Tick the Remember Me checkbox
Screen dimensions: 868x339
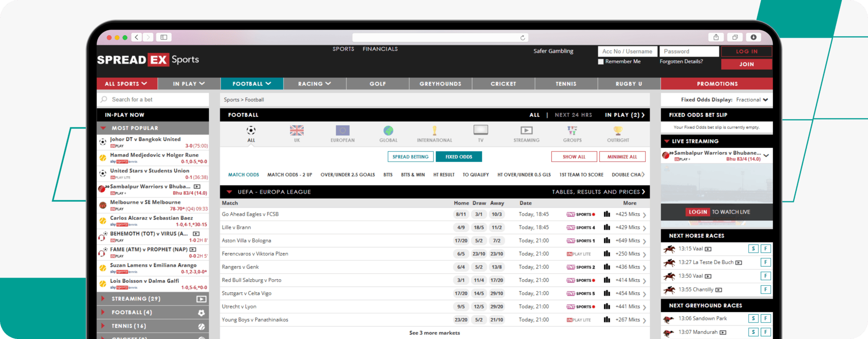pos(601,62)
